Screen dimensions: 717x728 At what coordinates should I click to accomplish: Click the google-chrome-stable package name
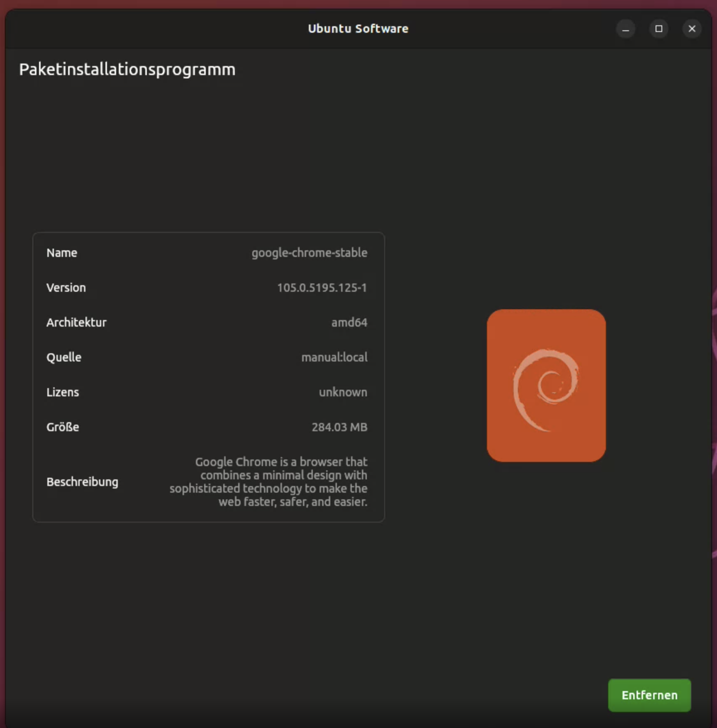click(310, 253)
